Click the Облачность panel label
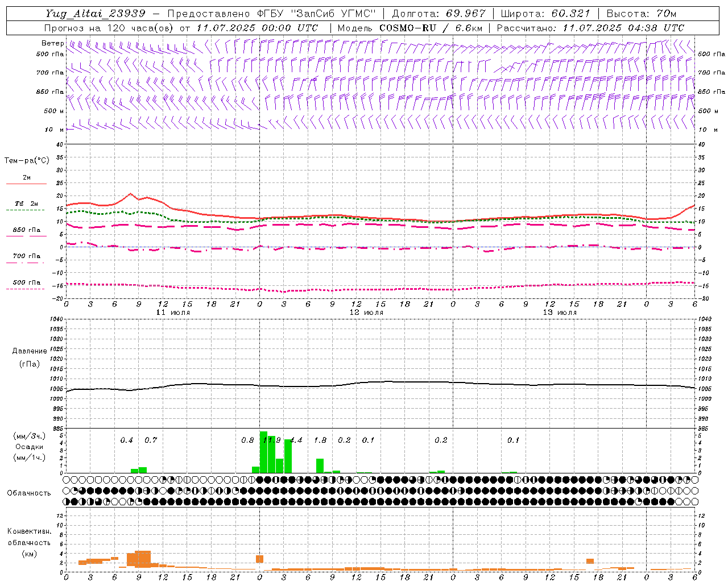Screen dimensions: 728x582 (29, 493)
